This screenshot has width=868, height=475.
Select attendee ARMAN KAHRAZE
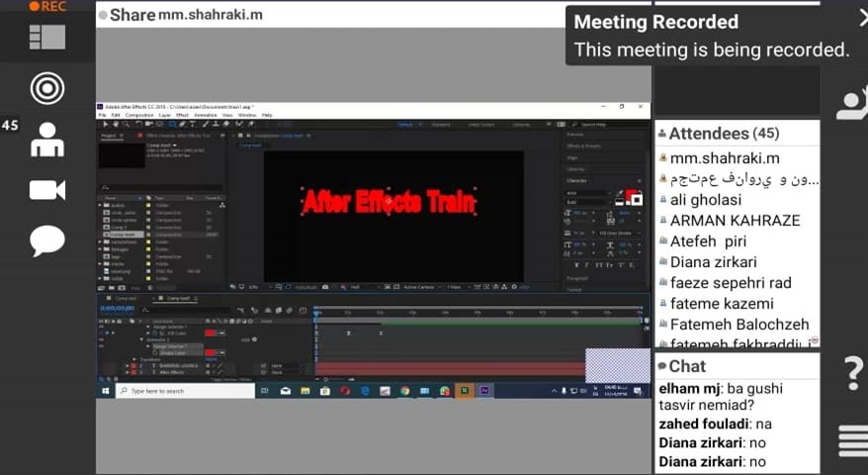coord(737,221)
